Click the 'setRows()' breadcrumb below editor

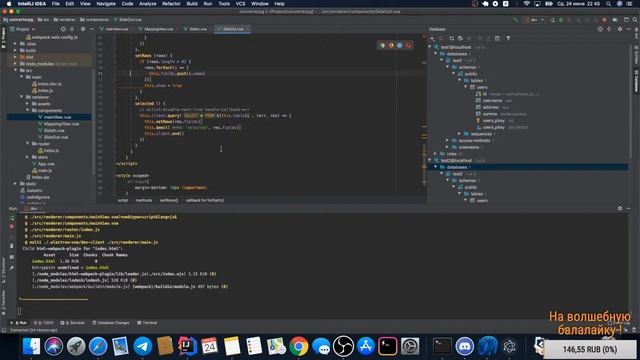(x=169, y=200)
